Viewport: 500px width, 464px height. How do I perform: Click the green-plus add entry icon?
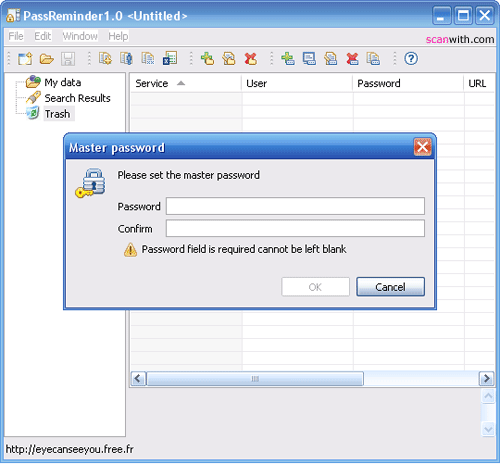(x=288, y=59)
